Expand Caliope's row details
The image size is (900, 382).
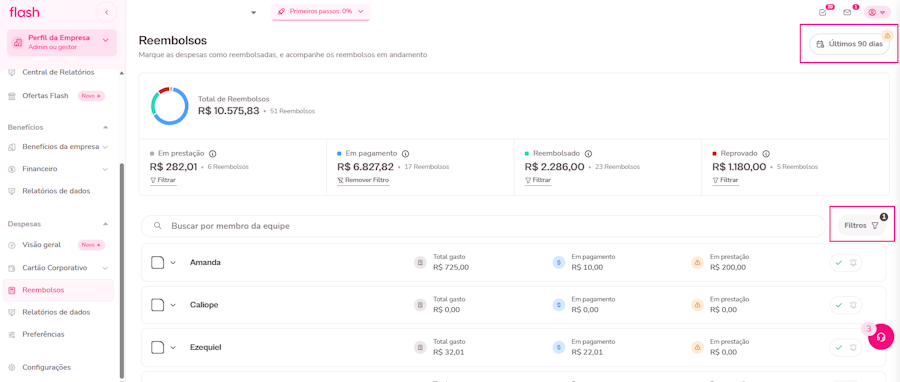(x=173, y=305)
